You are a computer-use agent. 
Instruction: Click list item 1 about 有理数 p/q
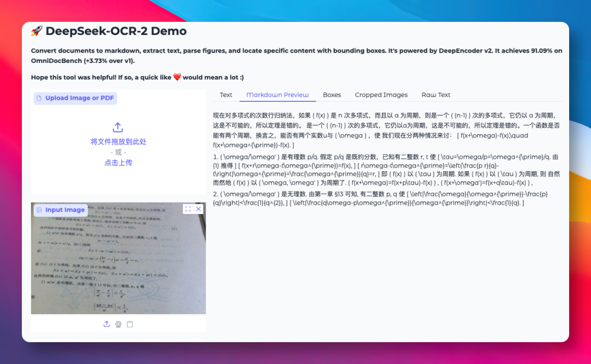[x=386, y=170]
